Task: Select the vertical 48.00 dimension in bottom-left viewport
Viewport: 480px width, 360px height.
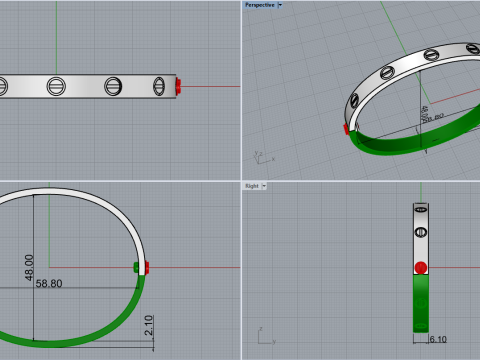Action: click(x=29, y=267)
